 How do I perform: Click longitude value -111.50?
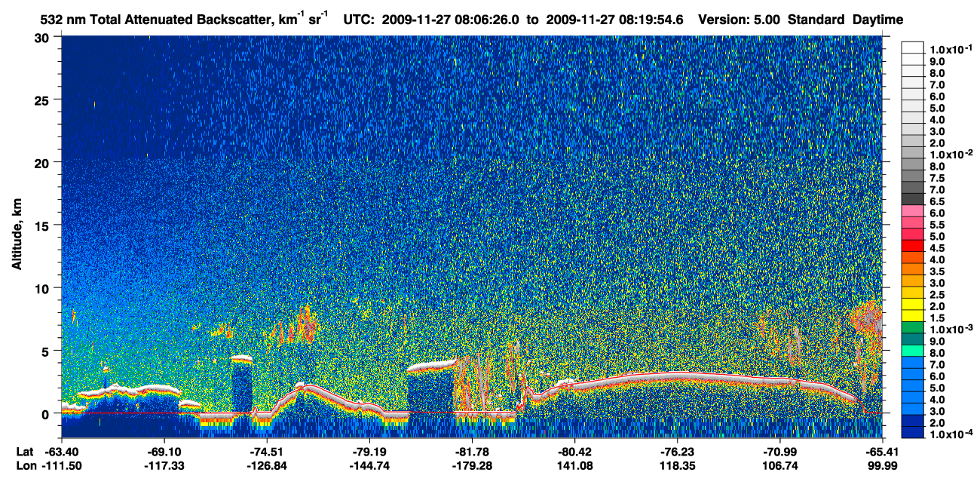pyautogui.click(x=61, y=465)
